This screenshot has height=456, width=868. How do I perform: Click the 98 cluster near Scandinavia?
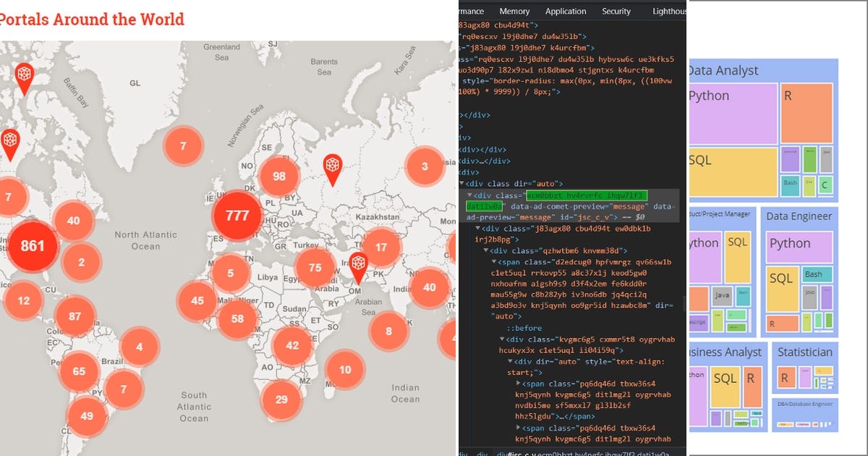pos(280,176)
